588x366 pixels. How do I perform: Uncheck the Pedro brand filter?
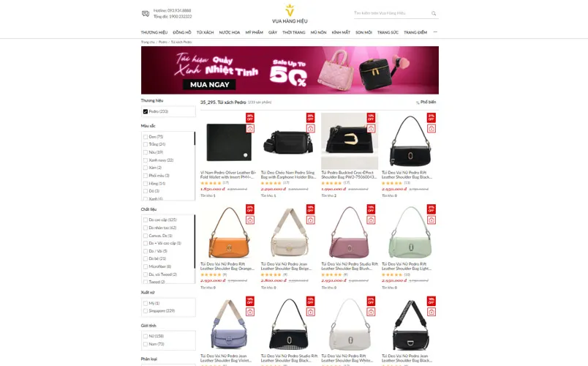[146, 111]
